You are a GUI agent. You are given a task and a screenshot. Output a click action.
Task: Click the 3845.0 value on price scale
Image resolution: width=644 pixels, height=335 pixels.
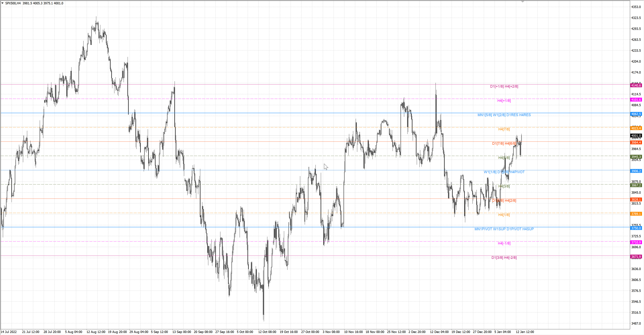click(636, 193)
